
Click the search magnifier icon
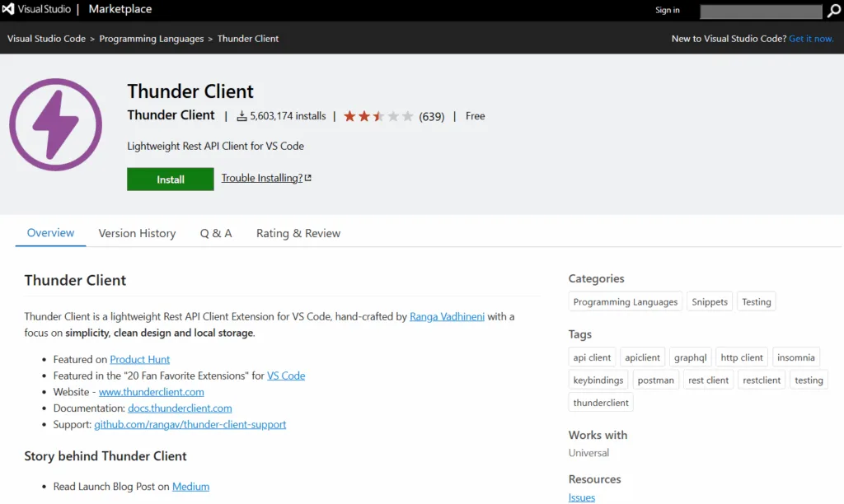pos(834,12)
